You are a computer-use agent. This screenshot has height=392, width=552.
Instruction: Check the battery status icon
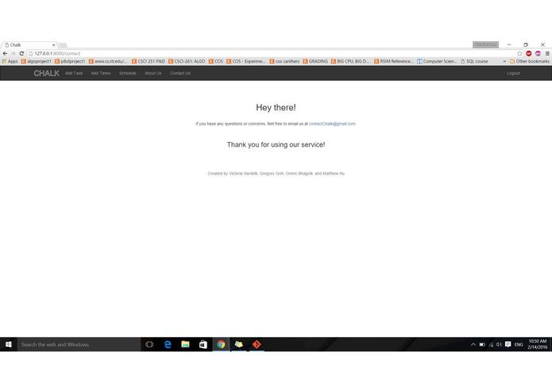[x=482, y=344]
